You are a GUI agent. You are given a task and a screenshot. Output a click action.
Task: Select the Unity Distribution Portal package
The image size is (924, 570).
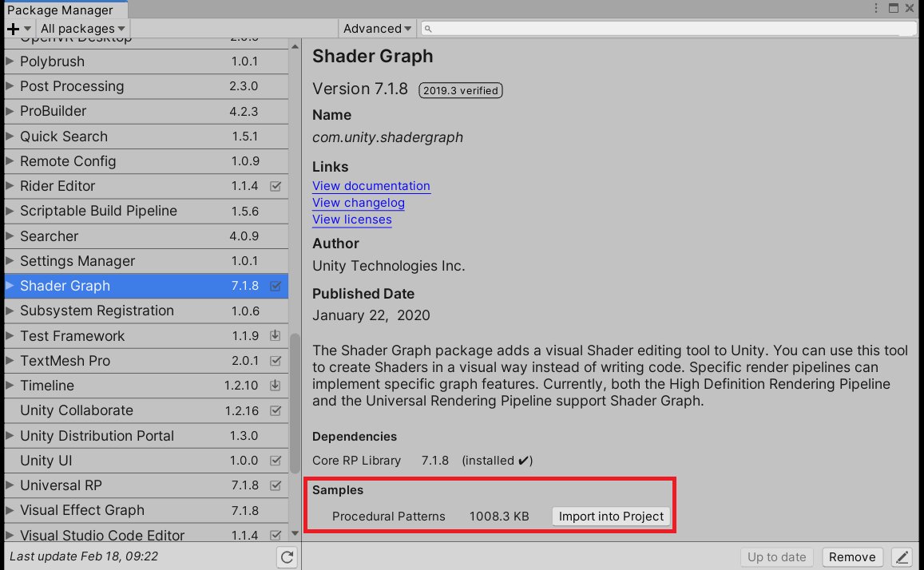(x=146, y=436)
